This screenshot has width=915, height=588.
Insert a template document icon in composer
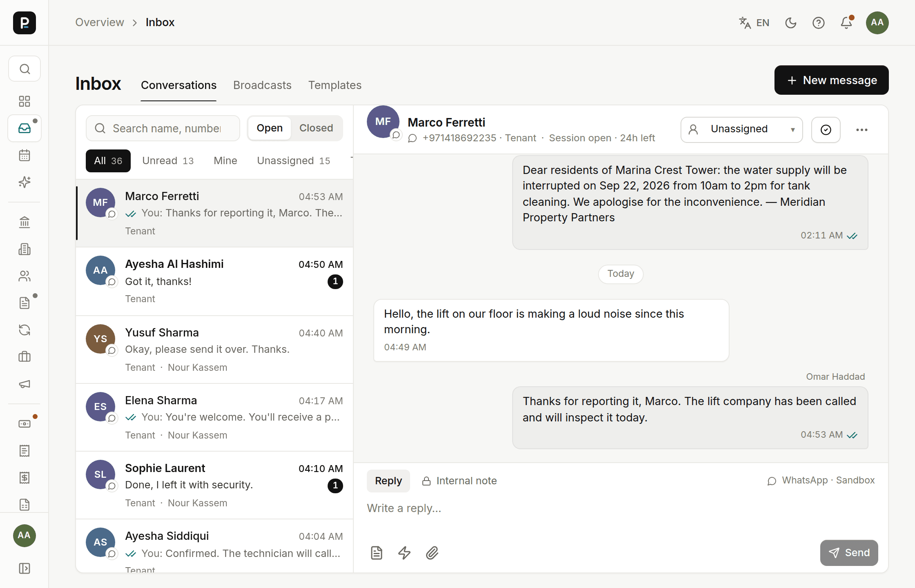(377, 553)
